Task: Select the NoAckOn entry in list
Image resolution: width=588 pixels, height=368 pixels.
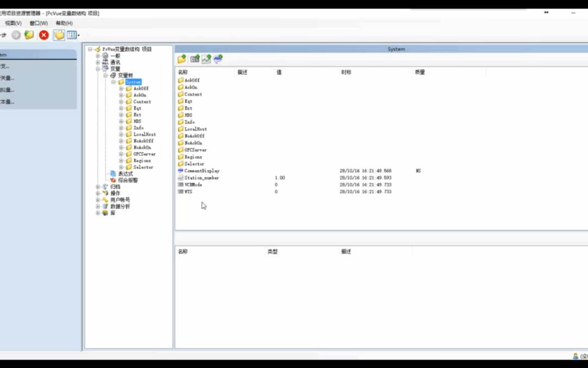Action: (193, 143)
